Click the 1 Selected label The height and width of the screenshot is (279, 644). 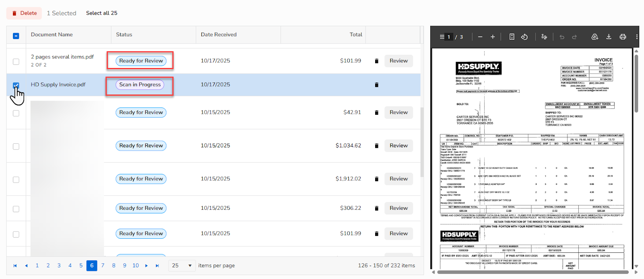click(62, 13)
